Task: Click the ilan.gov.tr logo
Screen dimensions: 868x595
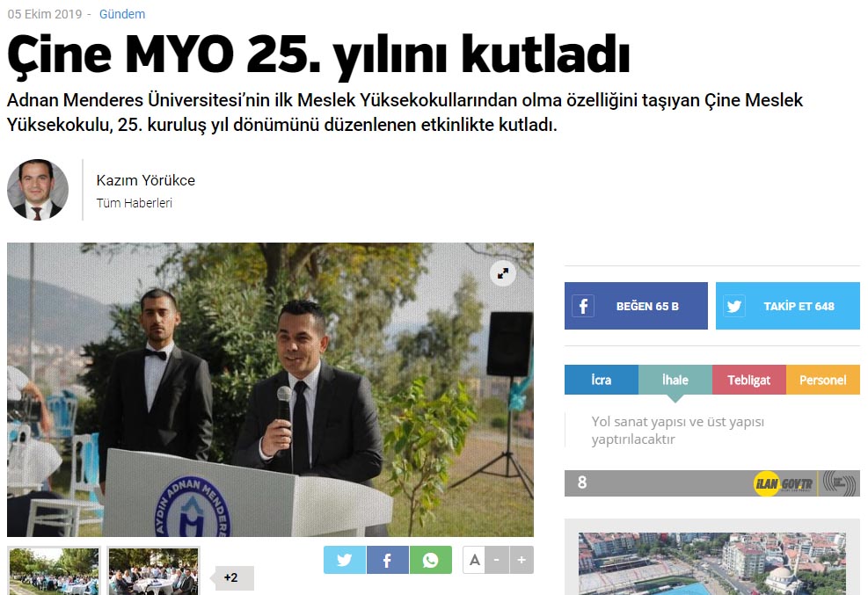Action: point(783,484)
